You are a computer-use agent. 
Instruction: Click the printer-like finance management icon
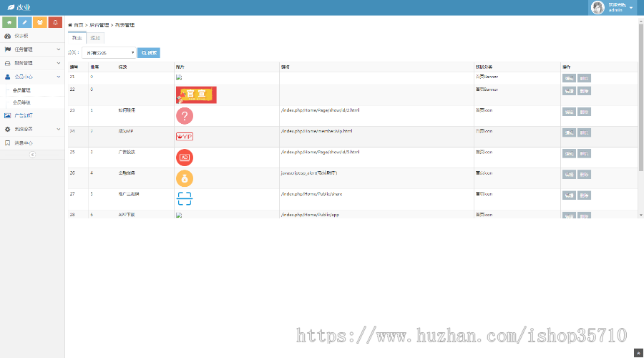pyautogui.click(x=7, y=63)
